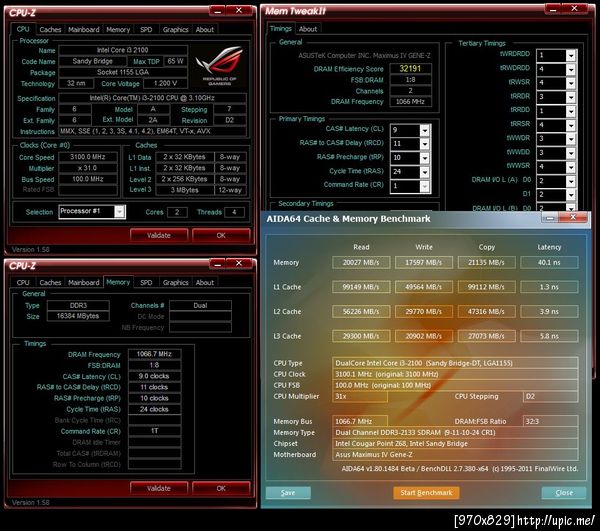This screenshot has width=600, height=531.
Task: Open About tab in top CPU-Z window
Action: pos(205,29)
